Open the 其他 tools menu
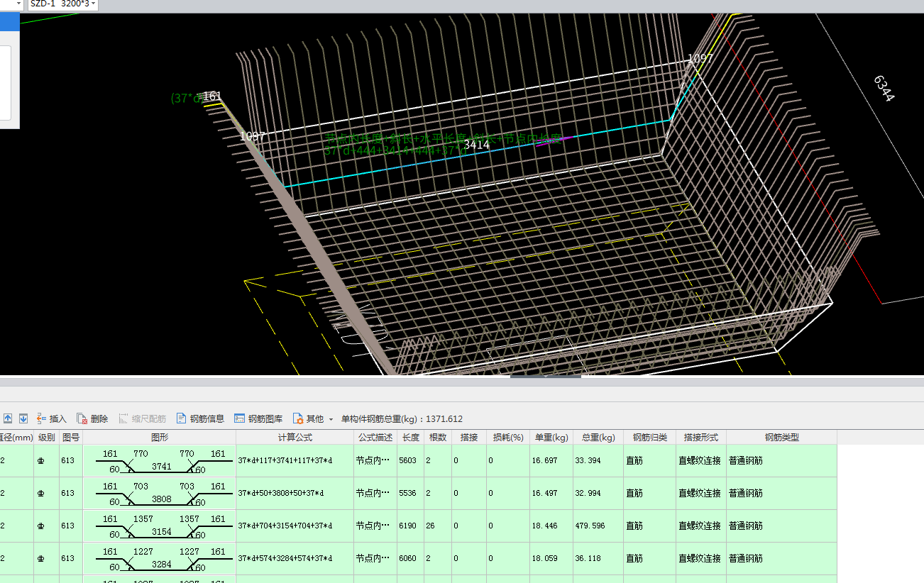924x583 pixels. [x=313, y=419]
